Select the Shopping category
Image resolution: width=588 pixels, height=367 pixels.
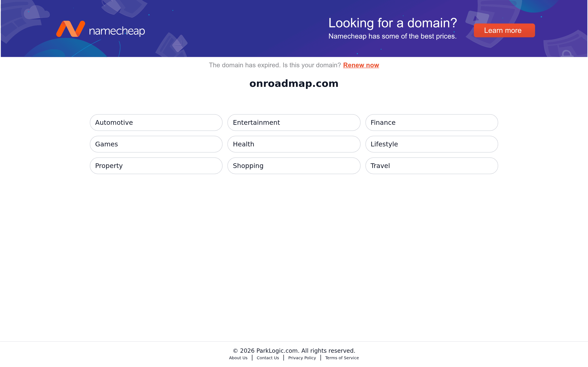tap(294, 166)
